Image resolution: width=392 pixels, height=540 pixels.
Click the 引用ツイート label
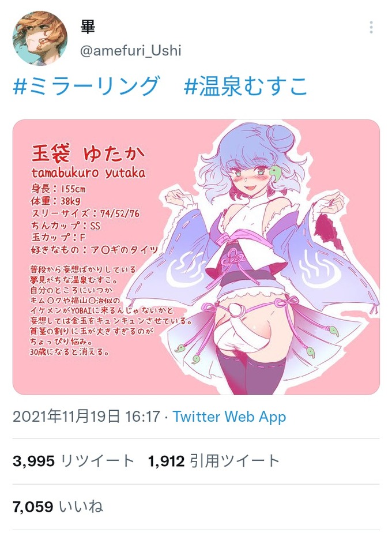(x=235, y=461)
